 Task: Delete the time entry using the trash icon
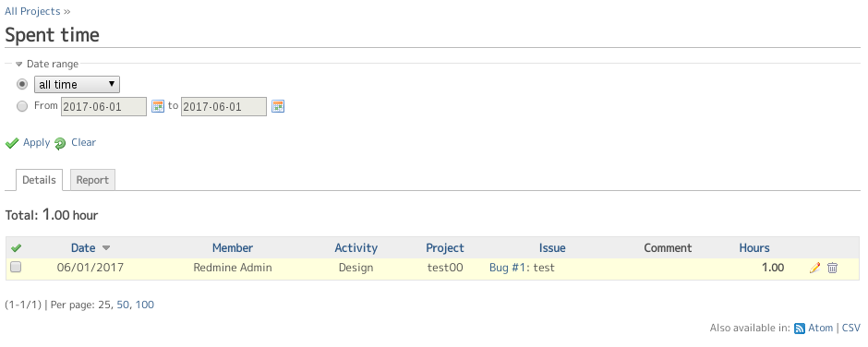[x=832, y=268]
